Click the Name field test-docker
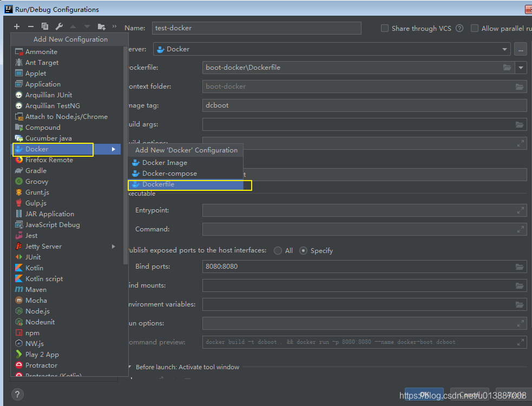532x406 pixels. (257, 28)
